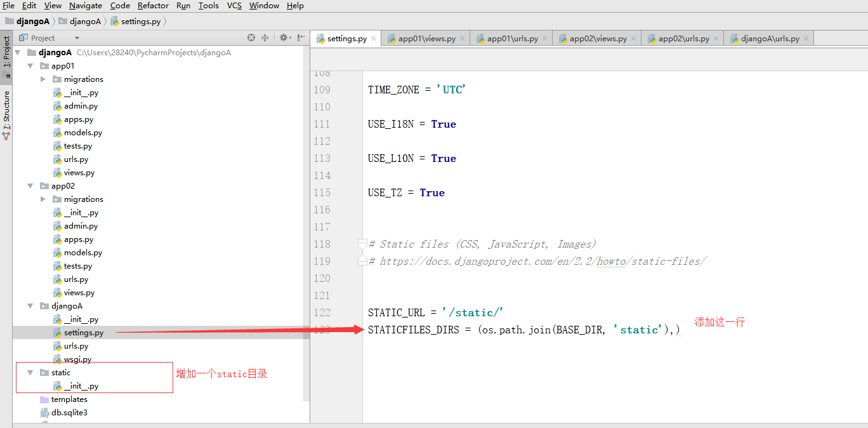
Task: Click the collapse all icon in Project panel
Action: (265, 38)
